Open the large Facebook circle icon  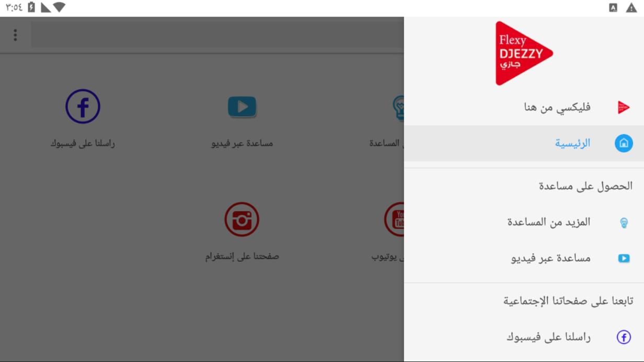[x=83, y=107]
